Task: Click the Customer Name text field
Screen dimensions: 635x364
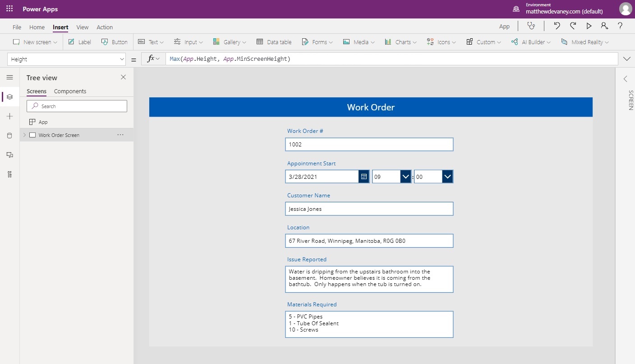Action: 369,209
